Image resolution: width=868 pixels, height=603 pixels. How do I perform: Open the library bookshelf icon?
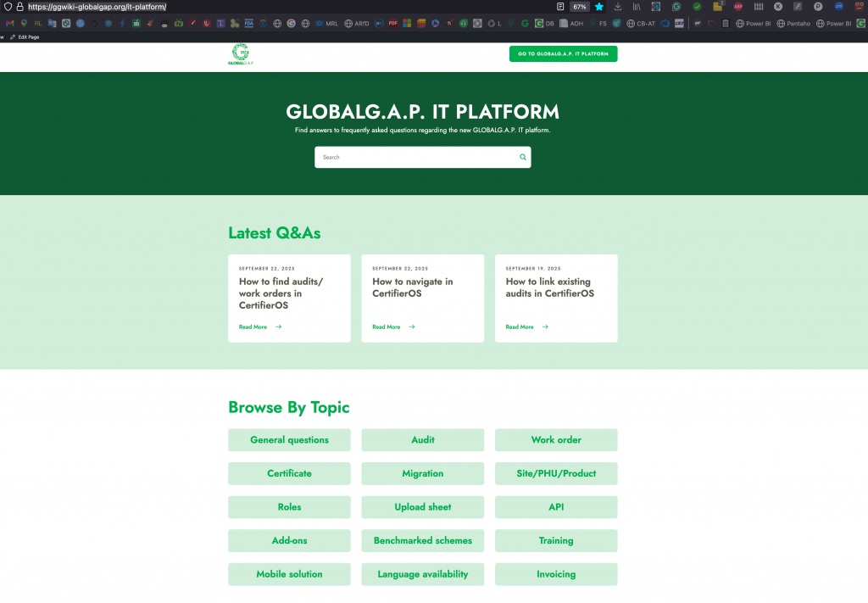click(x=637, y=7)
